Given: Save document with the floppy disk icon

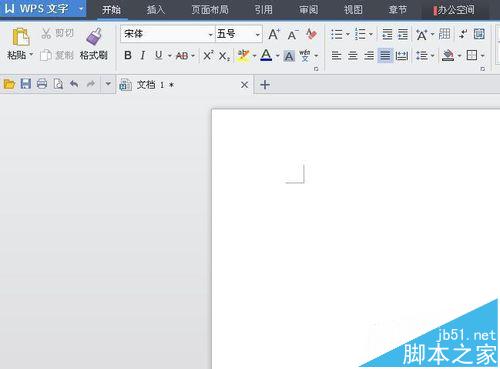Looking at the screenshot, I should (26, 84).
